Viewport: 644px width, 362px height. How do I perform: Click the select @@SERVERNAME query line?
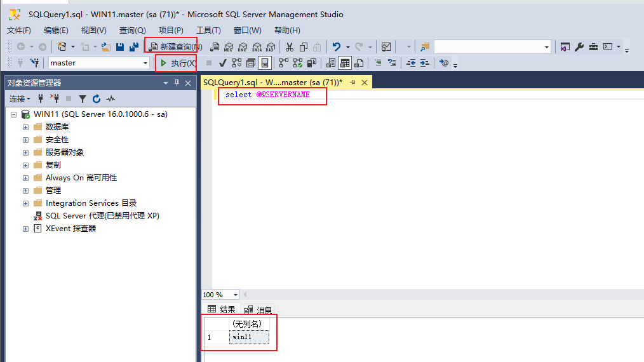267,95
